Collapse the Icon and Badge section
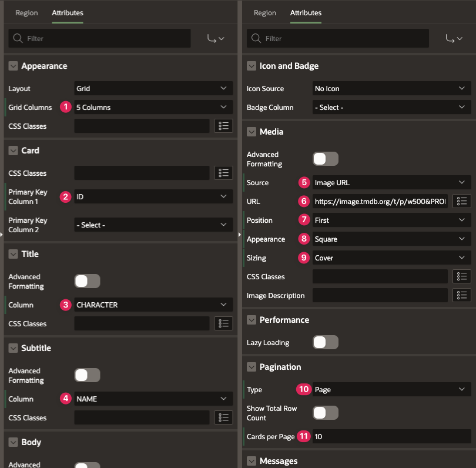 (x=252, y=66)
